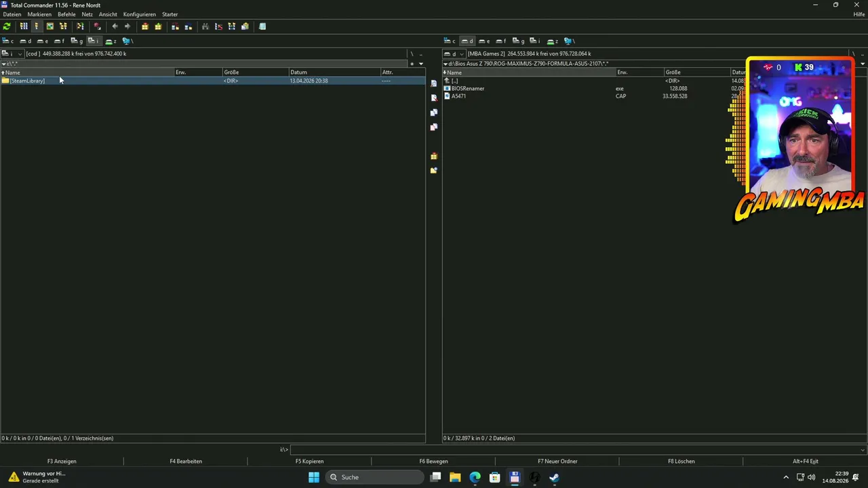The width and height of the screenshot is (868, 488).
Task: Open network neighborhood in right drive bar
Action: click(x=570, y=41)
